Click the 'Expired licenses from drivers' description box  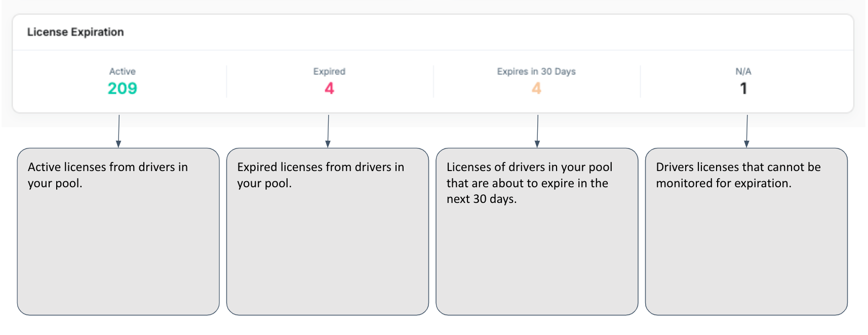[x=327, y=231]
